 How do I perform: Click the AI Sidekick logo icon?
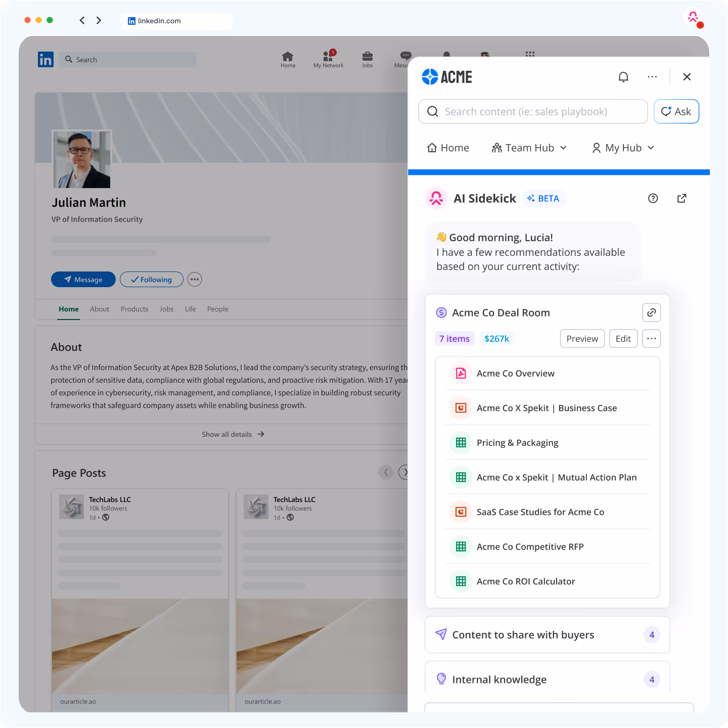(436, 198)
